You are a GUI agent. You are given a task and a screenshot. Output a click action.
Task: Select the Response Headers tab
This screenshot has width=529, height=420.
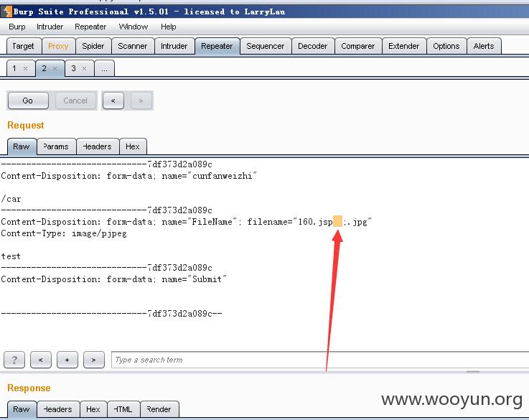click(x=58, y=409)
